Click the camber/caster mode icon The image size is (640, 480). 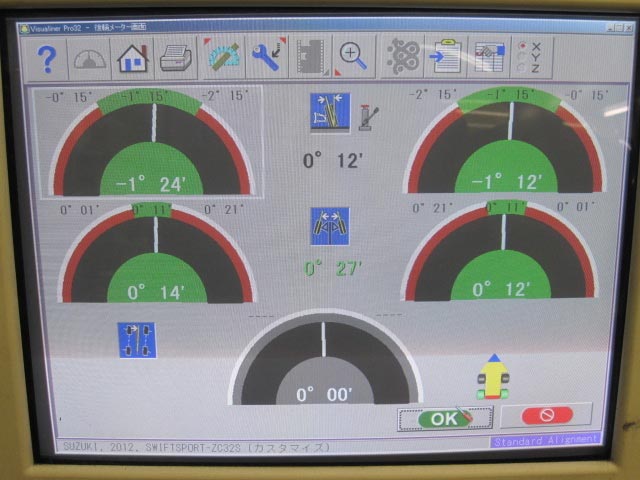pos(330,111)
